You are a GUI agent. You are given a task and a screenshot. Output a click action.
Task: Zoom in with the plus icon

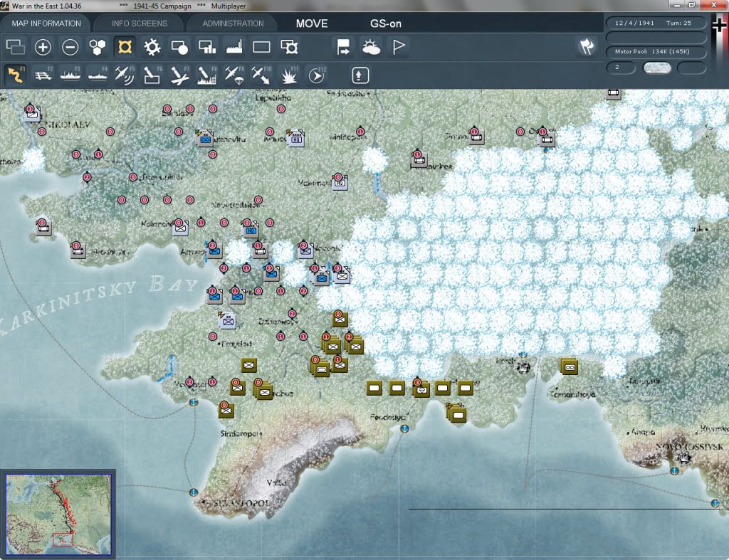tap(43, 47)
